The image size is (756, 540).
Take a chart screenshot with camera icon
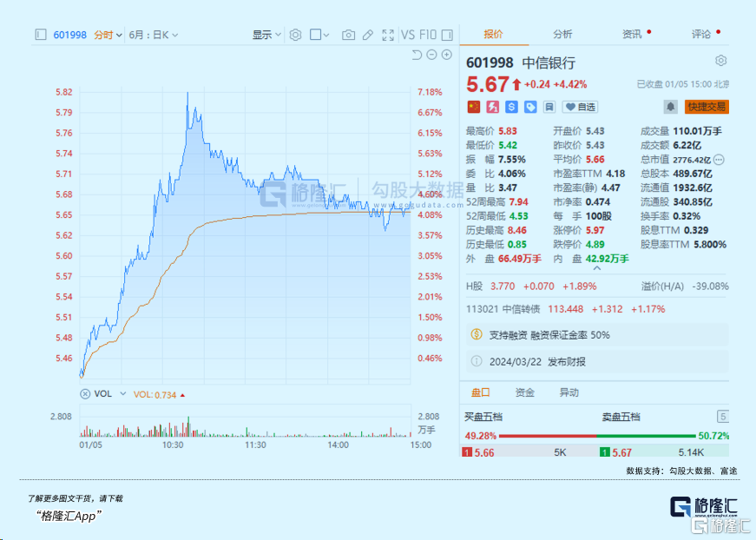pyautogui.click(x=348, y=35)
